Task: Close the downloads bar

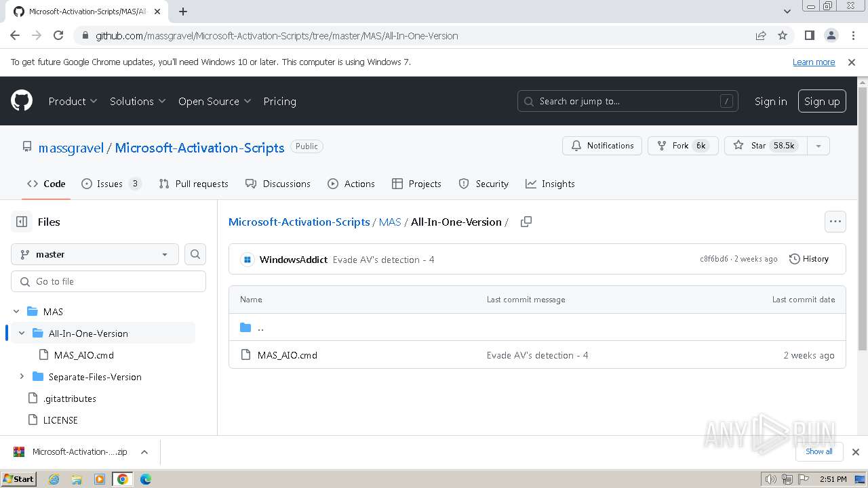Action: point(856,452)
